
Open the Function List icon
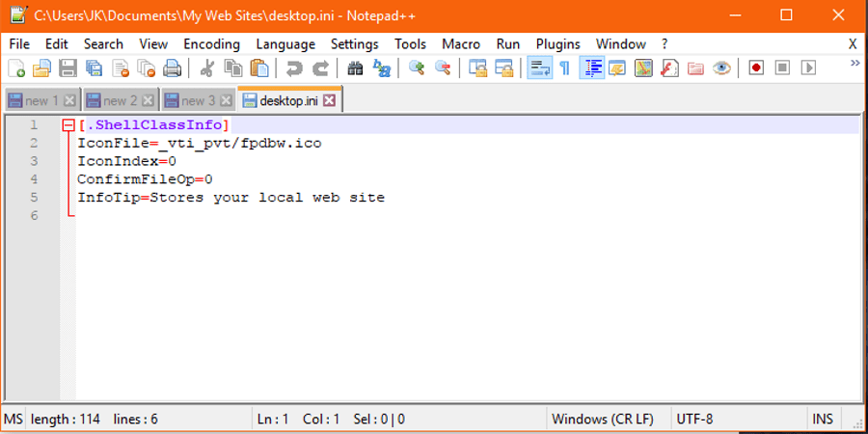point(669,68)
